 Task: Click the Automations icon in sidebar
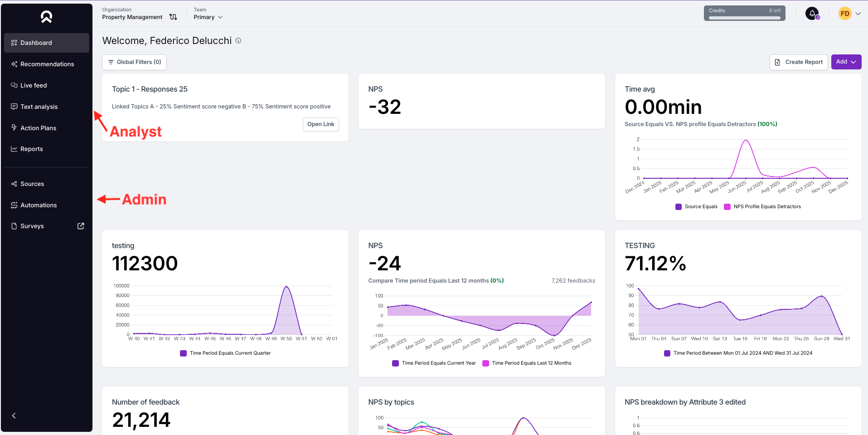pos(14,205)
